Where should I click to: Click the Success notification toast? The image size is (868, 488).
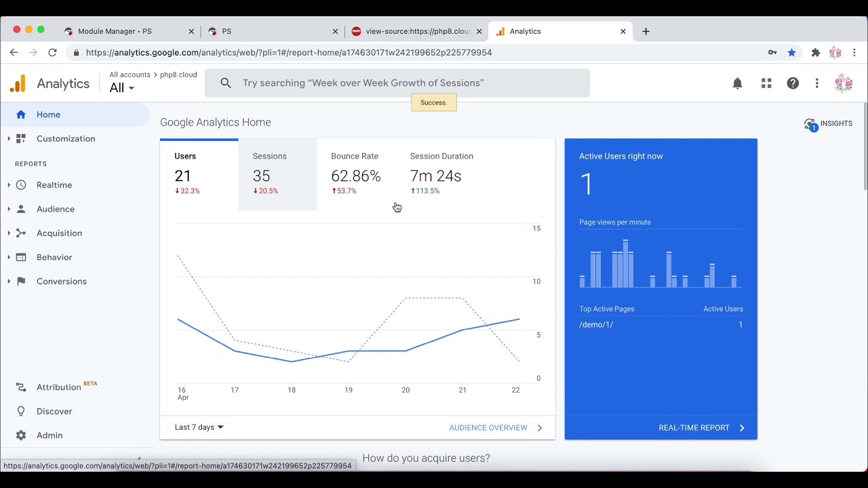pos(434,102)
